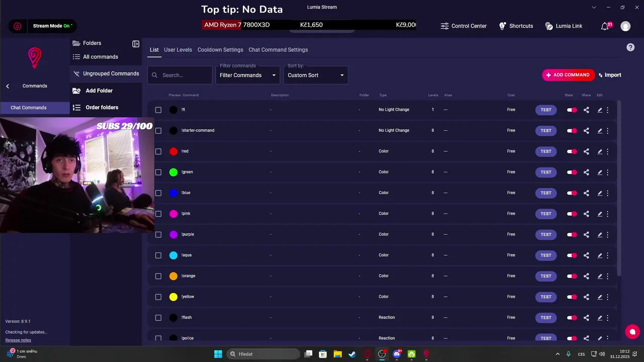The width and height of the screenshot is (644, 362).
Task: Share the !ft command
Action: point(586,110)
